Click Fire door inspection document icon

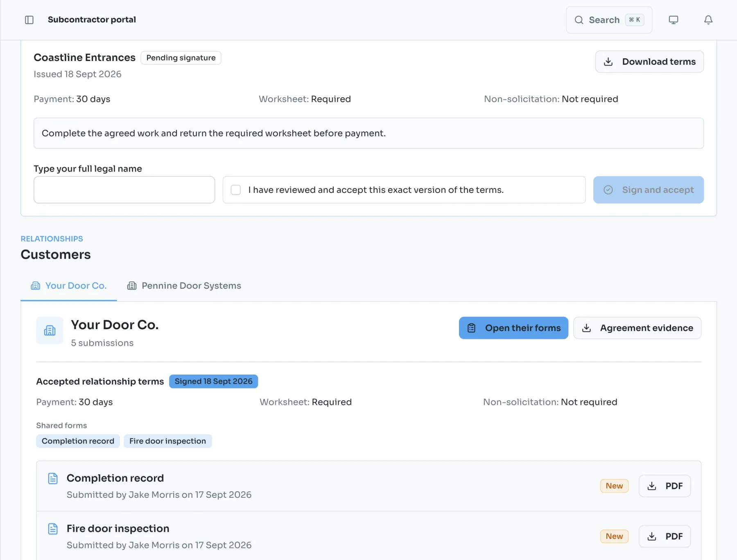point(53,528)
